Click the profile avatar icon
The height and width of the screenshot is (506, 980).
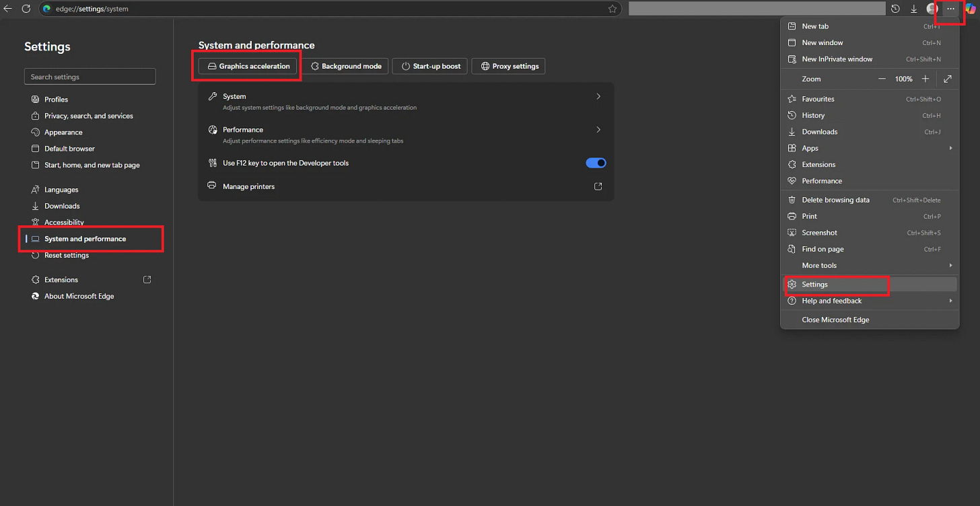pyautogui.click(x=932, y=9)
